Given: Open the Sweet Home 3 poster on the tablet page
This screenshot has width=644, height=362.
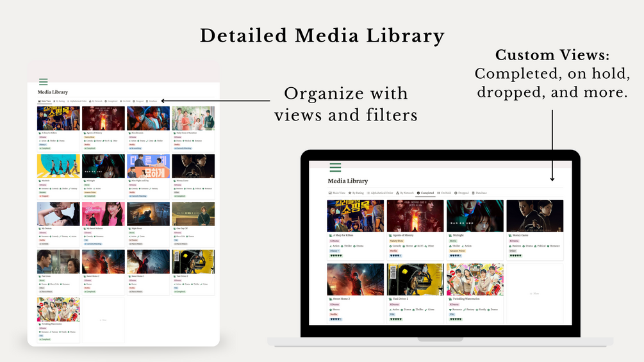Looking at the screenshot, I should (148, 261).
